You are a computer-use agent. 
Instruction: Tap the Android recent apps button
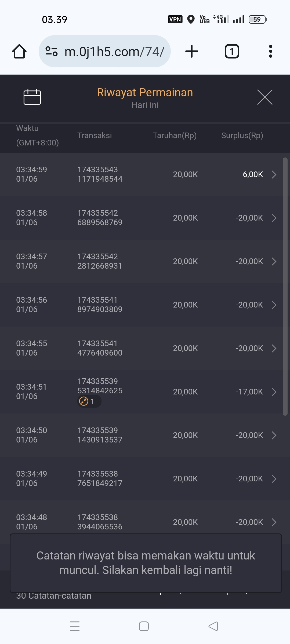75,626
